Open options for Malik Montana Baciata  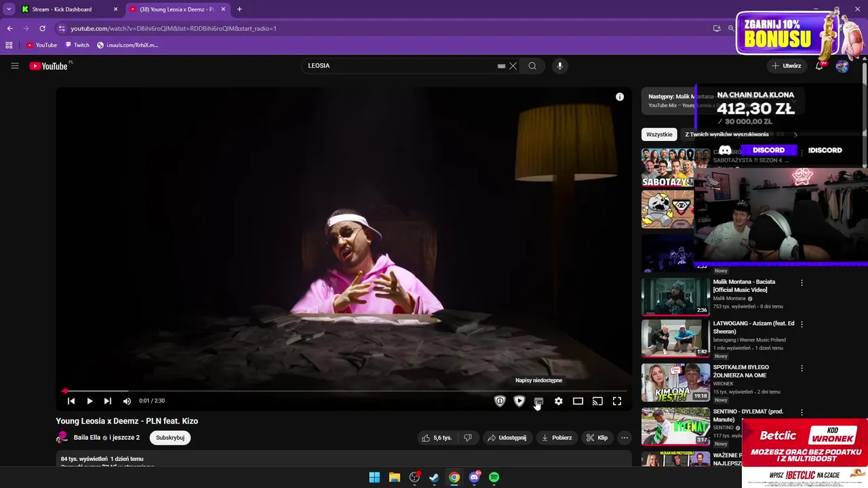click(x=802, y=283)
